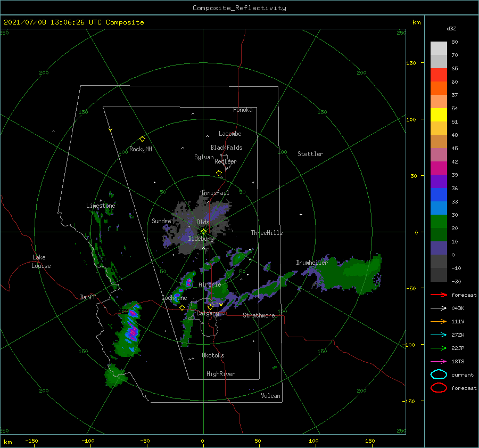479x448 pixels.
Task: Click the Drumheller label
Action: click(x=312, y=263)
